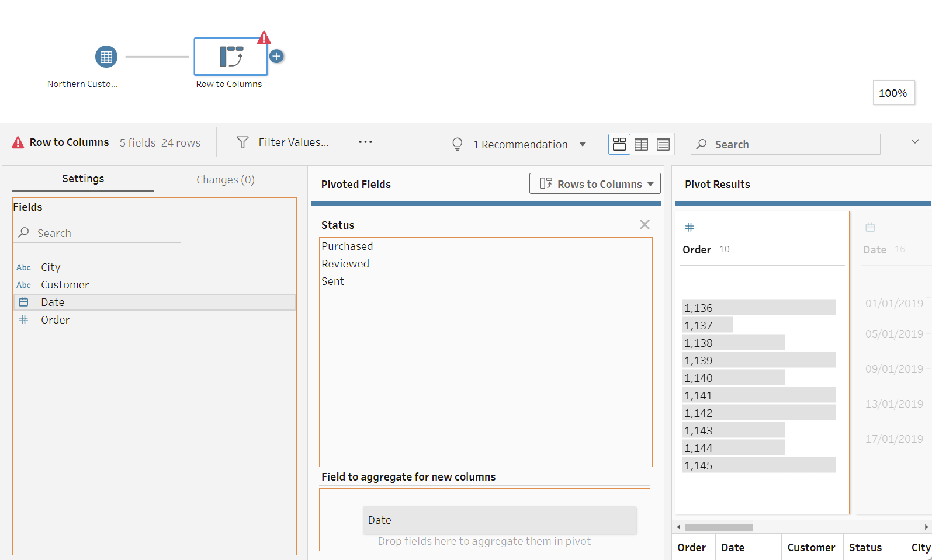Add a step with the plus icon

coord(276,56)
